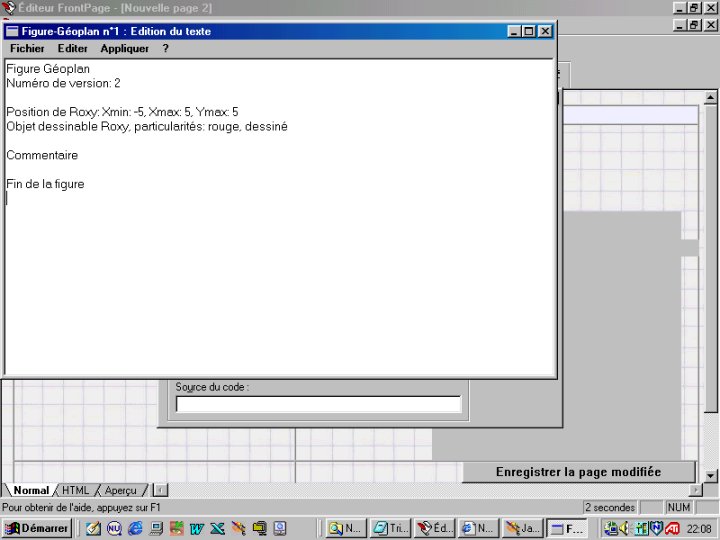Click the last computer quick launch icon
Screen dimensions: 720x540
click(280, 529)
